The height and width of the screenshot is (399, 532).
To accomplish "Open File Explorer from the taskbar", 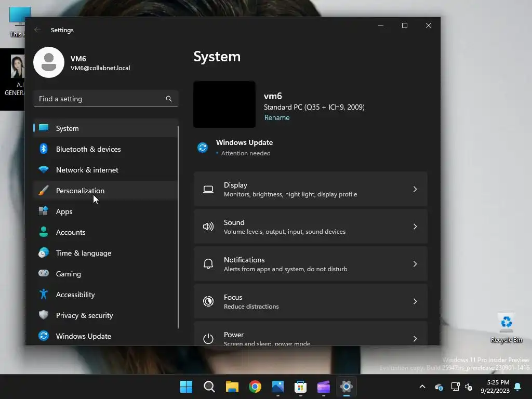I will pyautogui.click(x=232, y=387).
